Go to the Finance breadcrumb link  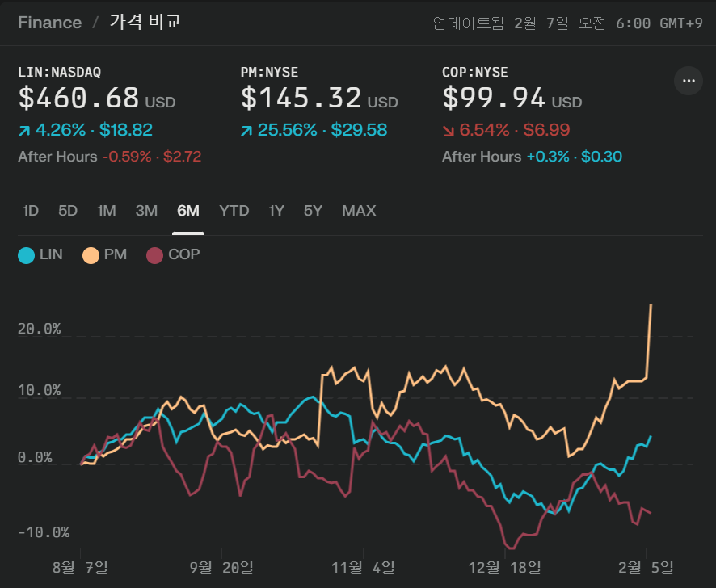pos(50,23)
